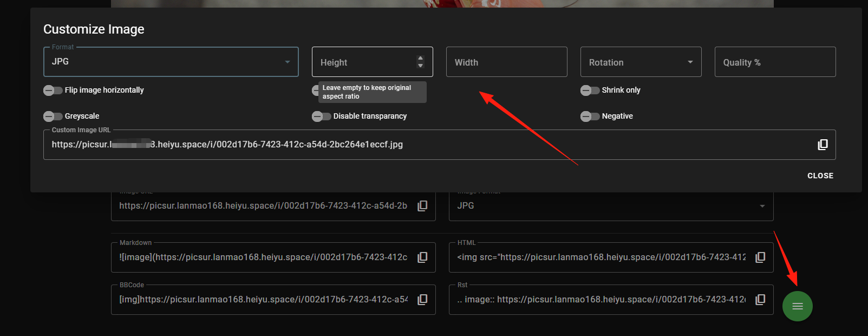
Task: Expand the Rotation dropdown
Action: tap(641, 62)
